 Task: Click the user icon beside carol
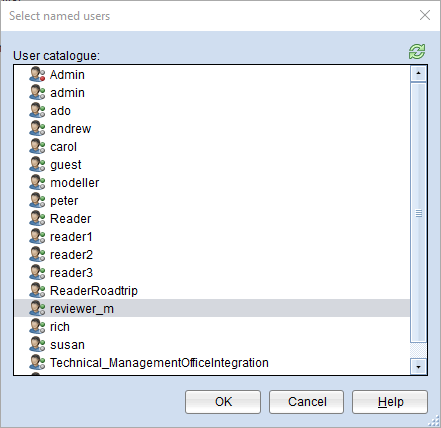pyautogui.click(x=37, y=146)
